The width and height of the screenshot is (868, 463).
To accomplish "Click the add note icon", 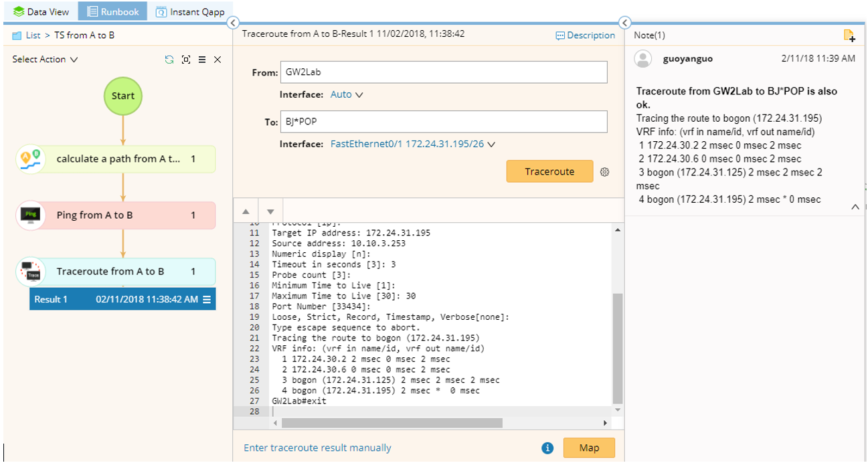I will click(x=849, y=35).
